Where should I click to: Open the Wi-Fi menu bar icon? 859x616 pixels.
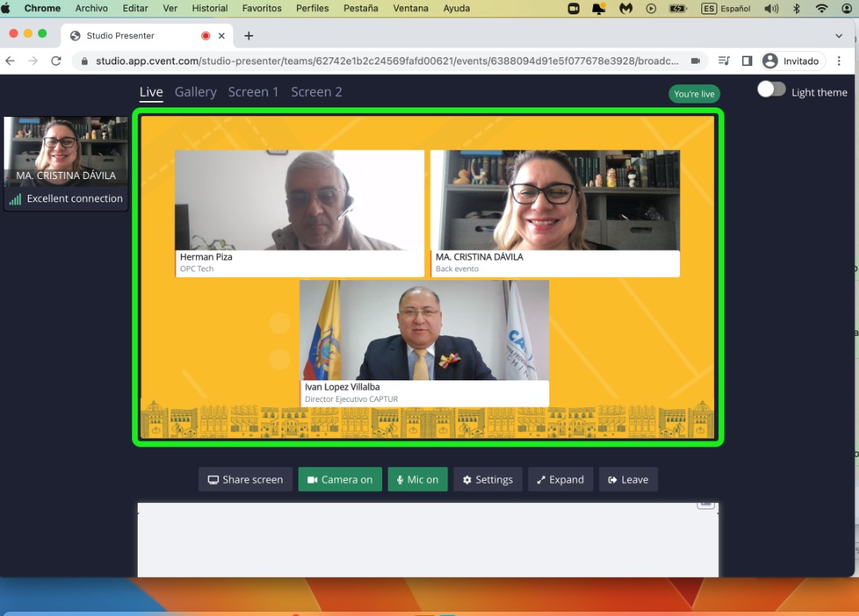(x=822, y=8)
